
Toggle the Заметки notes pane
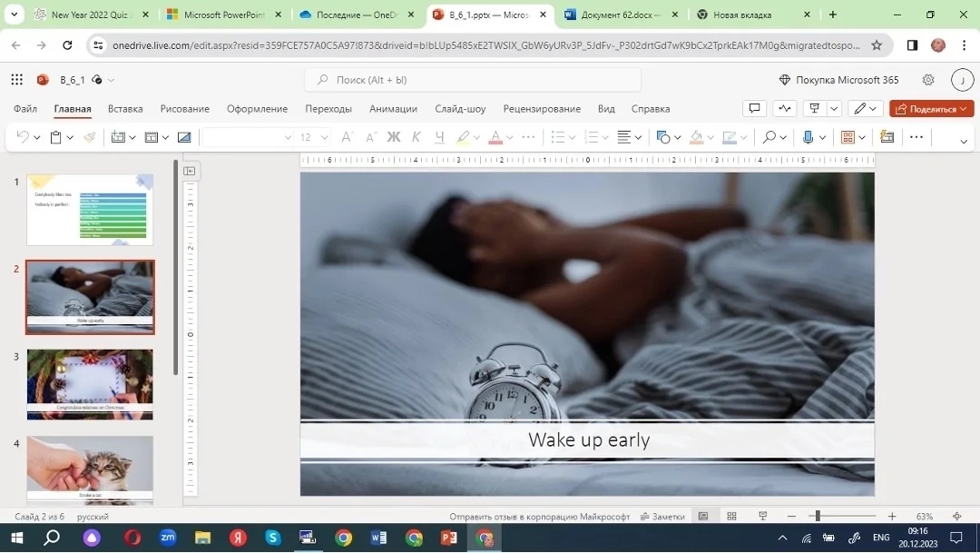pyautogui.click(x=662, y=516)
